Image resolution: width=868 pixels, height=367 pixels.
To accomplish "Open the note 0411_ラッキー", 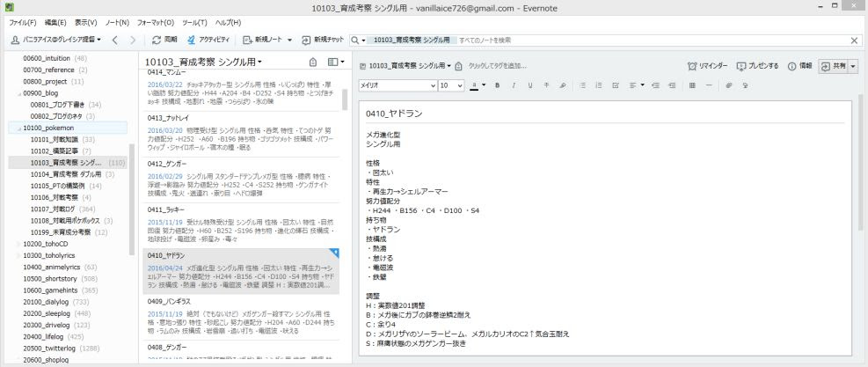I will point(241,224).
